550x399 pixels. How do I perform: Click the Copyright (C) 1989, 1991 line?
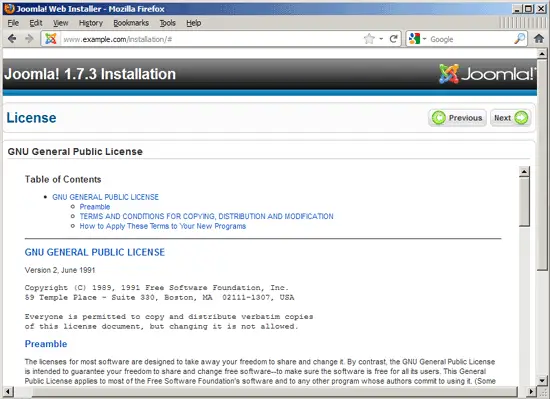click(157, 288)
